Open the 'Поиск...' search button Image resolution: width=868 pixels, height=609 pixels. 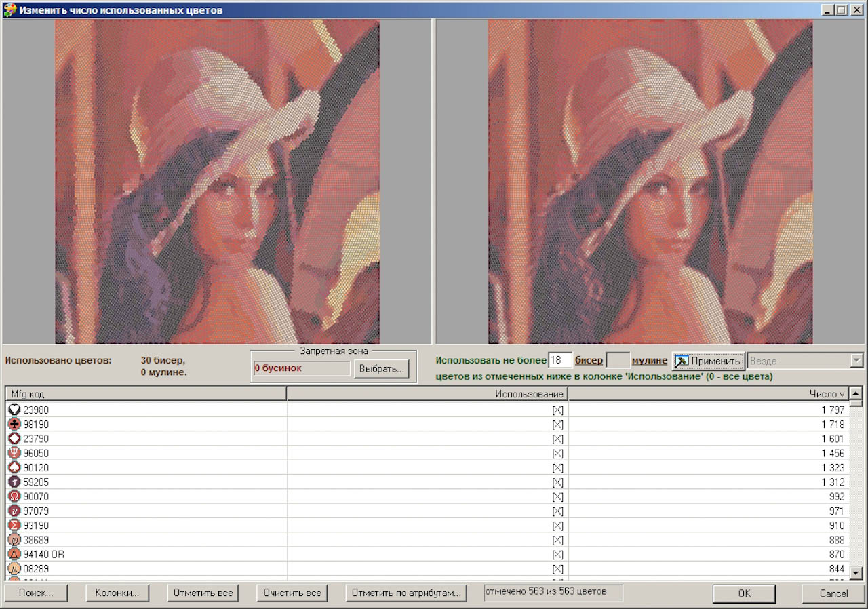coord(37,593)
